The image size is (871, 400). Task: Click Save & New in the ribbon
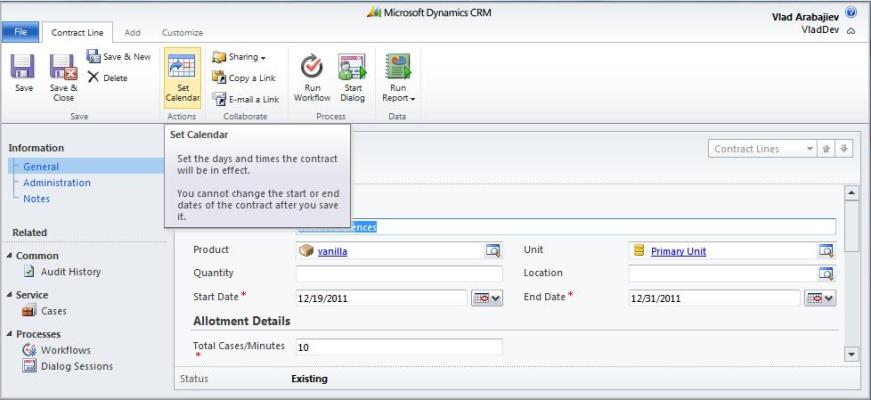[x=119, y=57]
